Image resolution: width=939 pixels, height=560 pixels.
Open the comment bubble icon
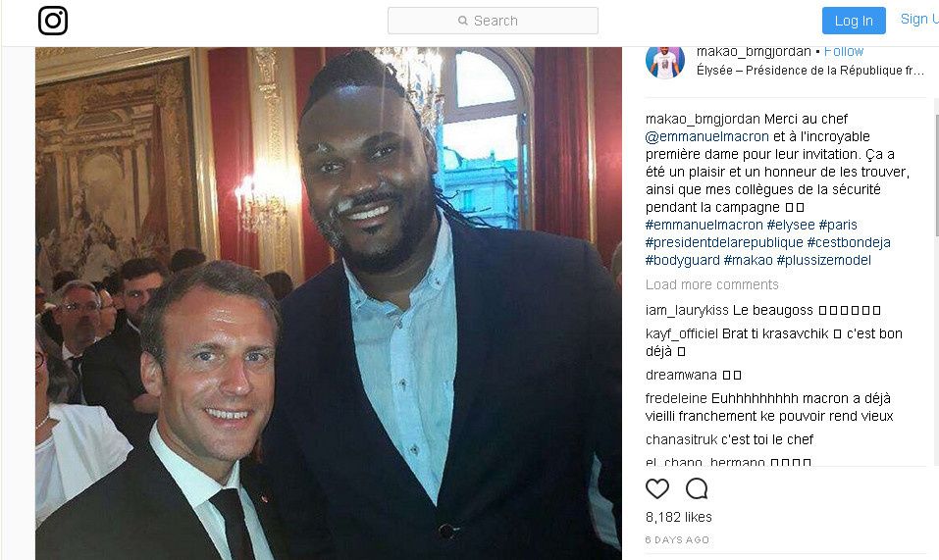(697, 488)
